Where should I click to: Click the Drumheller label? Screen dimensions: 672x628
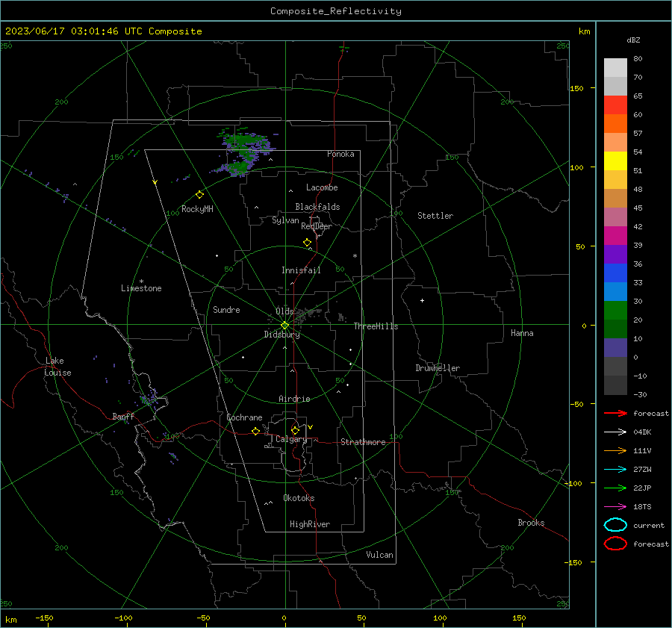click(x=438, y=368)
